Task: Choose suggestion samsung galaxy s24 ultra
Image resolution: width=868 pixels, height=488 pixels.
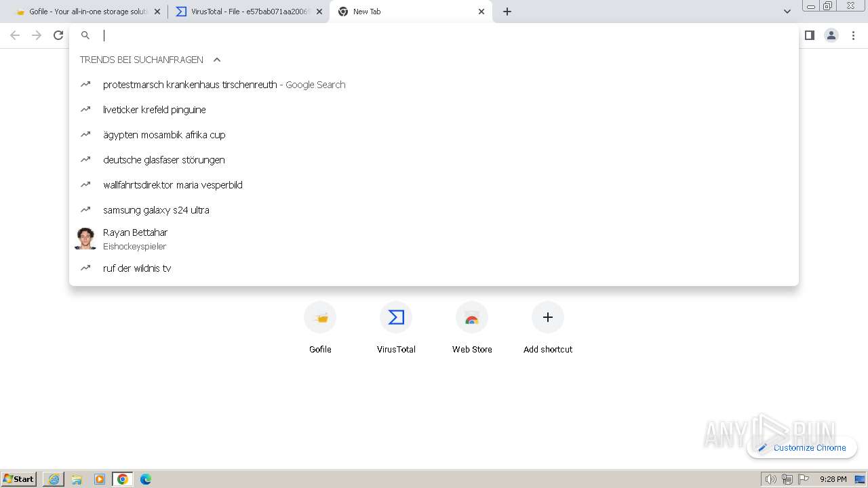Action: (x=434, y=210)
